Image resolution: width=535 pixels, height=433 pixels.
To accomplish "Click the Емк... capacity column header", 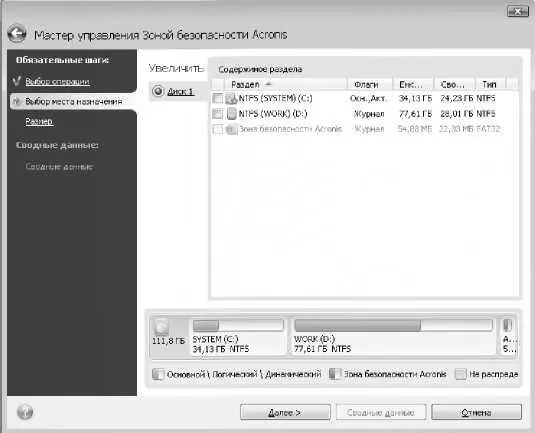I will pyautogui.click(x=413, y=84).
